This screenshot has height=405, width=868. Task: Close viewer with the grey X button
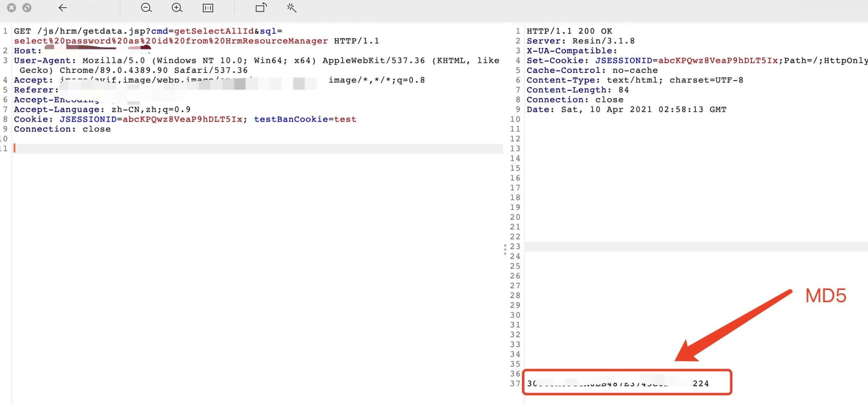point(12,8)
